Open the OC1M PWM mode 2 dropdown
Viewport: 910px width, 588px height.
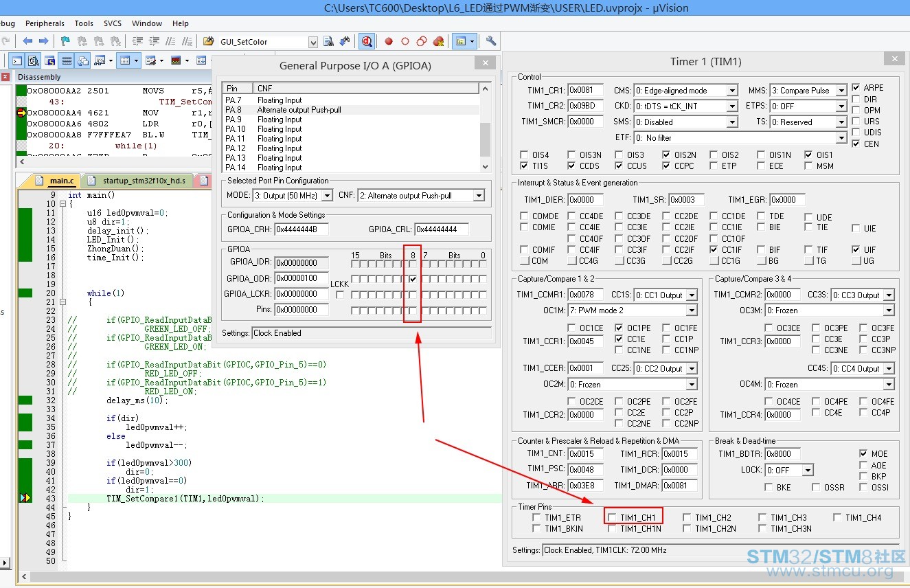pos(633,310)
